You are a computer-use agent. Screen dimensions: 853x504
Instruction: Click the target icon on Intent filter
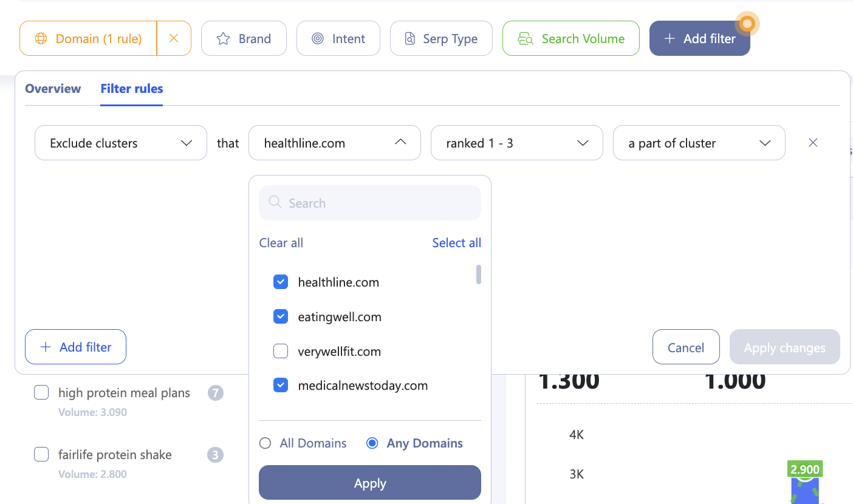tap(317, 39)
